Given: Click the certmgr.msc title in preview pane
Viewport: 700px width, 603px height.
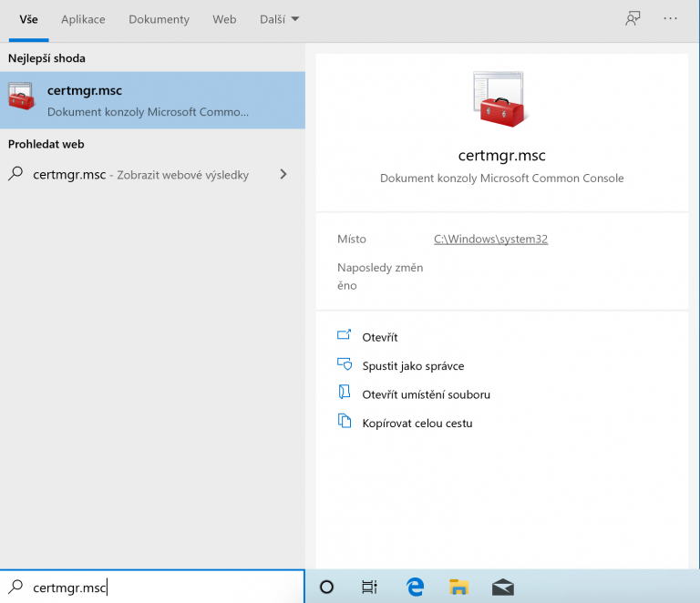Looking at the screenshot, I should coord(502,155).
